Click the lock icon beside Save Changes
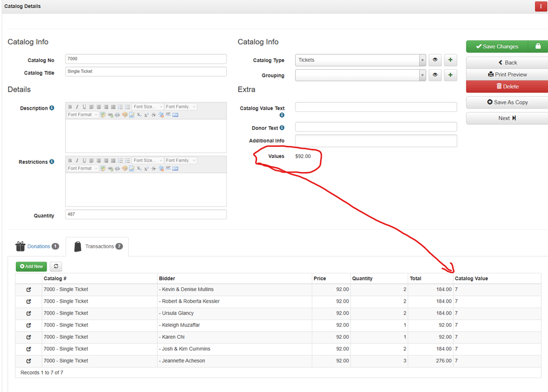 pos(538,47)
